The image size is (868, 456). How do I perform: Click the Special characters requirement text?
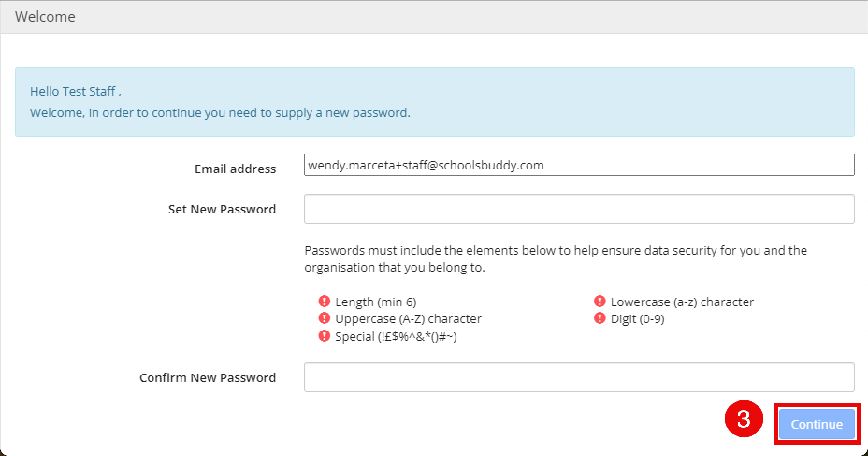click(396, 337)
